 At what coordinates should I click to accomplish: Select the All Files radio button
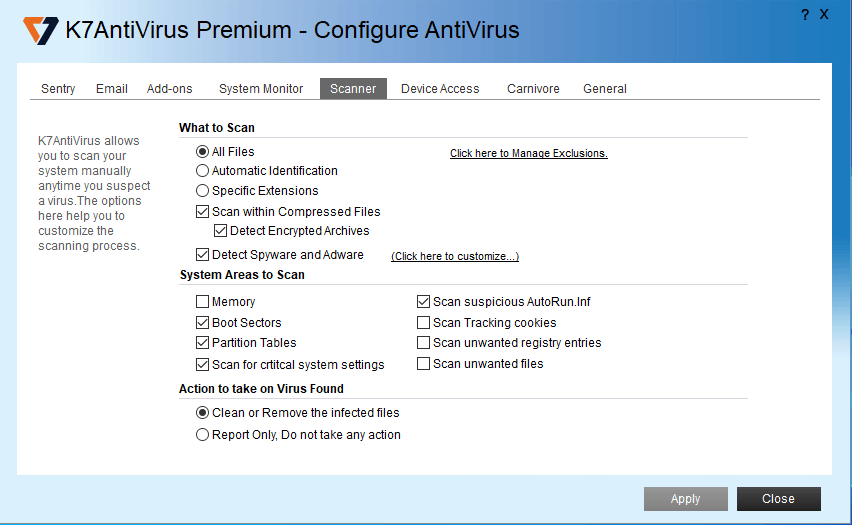click(203, 152)
